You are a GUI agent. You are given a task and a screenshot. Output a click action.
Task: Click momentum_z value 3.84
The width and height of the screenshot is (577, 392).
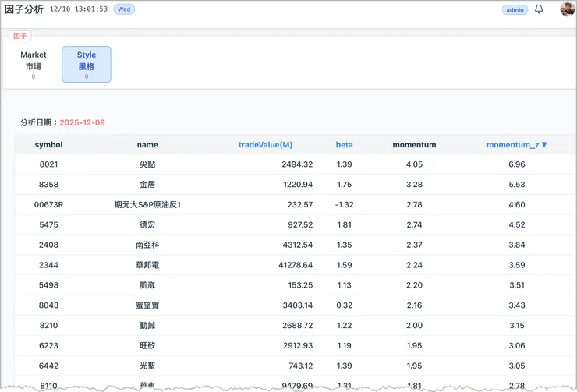pyautogui.click(x=517, y=245)
